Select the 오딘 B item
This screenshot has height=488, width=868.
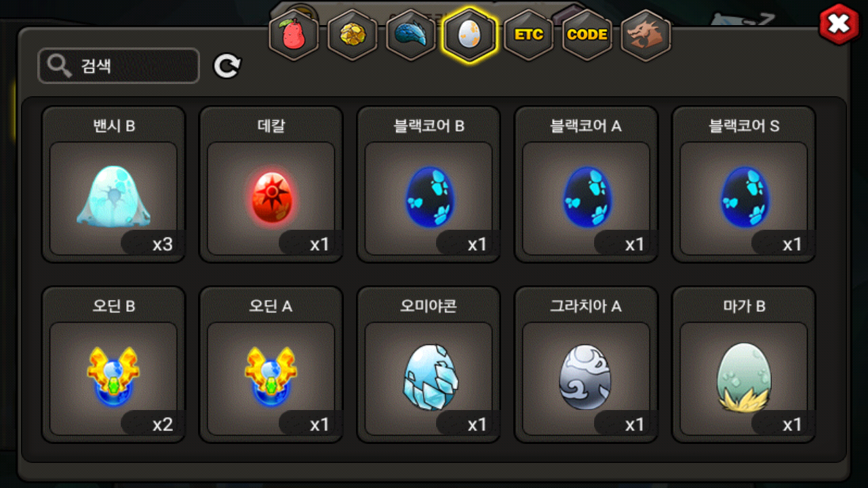113,365
